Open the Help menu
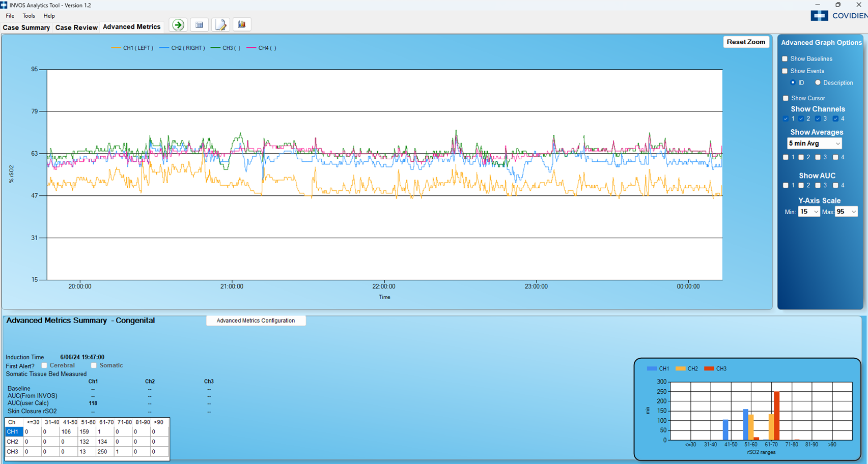The width and height of the screenshot is (868, 464). (x=49, y=16)
